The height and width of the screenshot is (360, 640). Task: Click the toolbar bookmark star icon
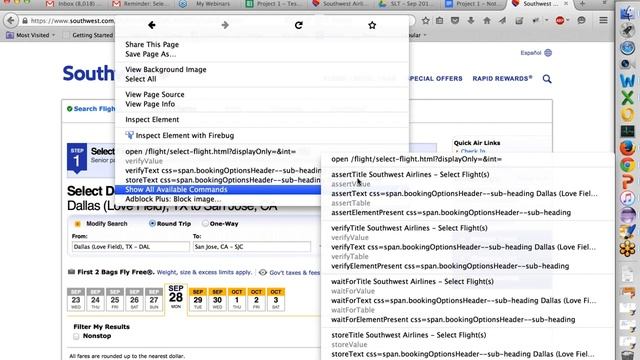point(425,20)
